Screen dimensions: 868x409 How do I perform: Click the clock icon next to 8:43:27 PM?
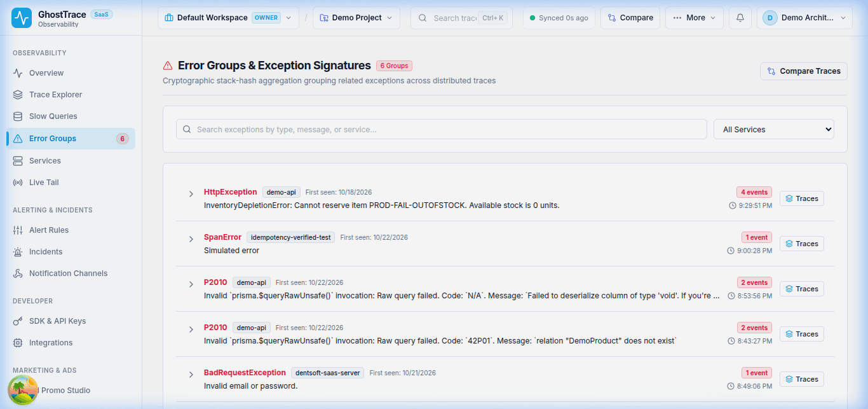[731, 341]
